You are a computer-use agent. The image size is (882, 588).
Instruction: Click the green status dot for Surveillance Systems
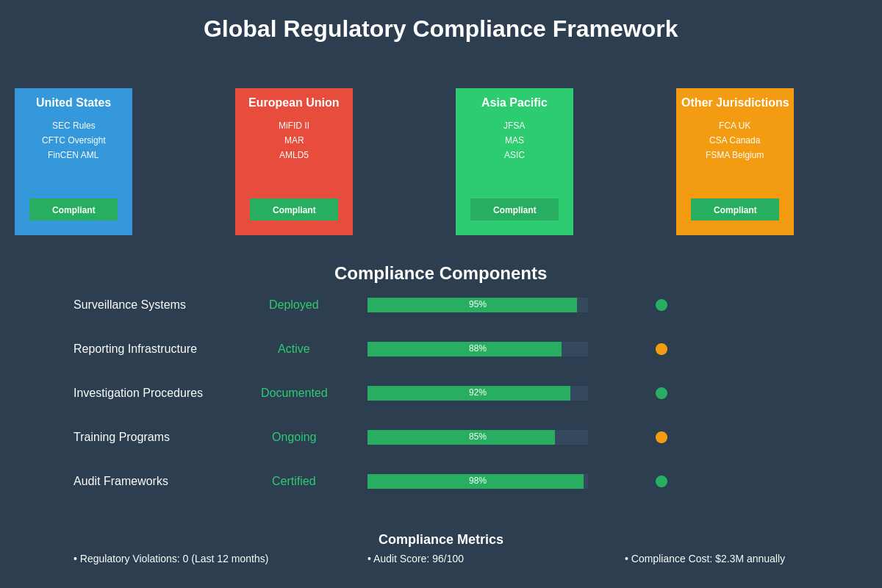661,305
